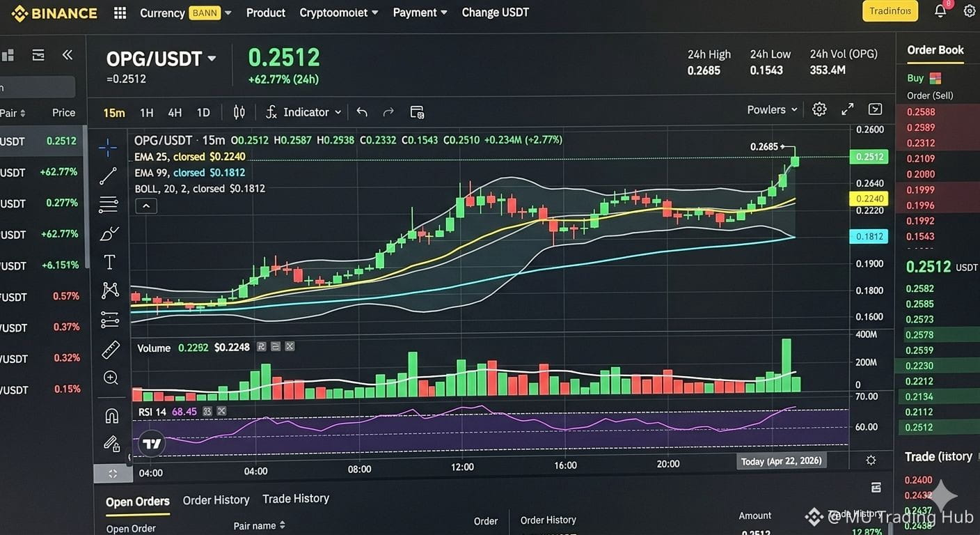
Task: Click the yellow Tradinfoıs button
Action: [x=890, y=11]
